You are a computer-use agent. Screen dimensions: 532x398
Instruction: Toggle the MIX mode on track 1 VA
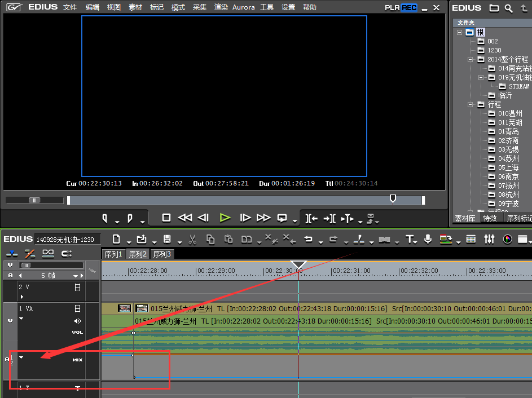77,360
